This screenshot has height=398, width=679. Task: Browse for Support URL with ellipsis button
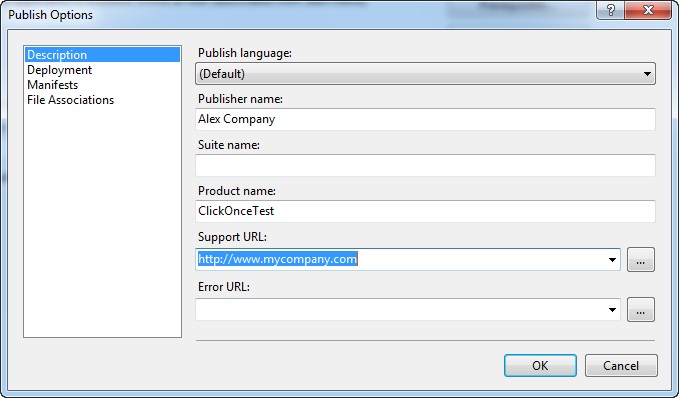pos(641,259)
